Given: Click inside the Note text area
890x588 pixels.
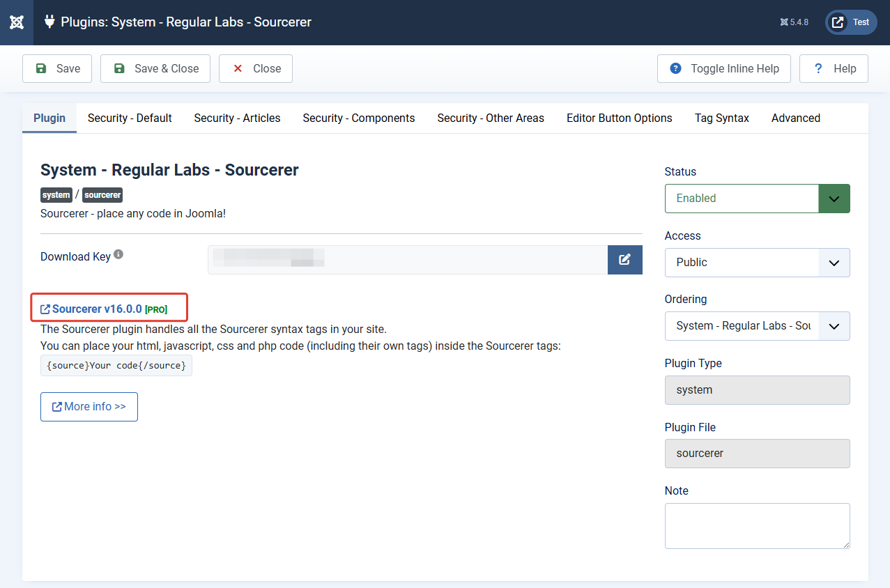Looking at the screenshot, I should (757, 526).
